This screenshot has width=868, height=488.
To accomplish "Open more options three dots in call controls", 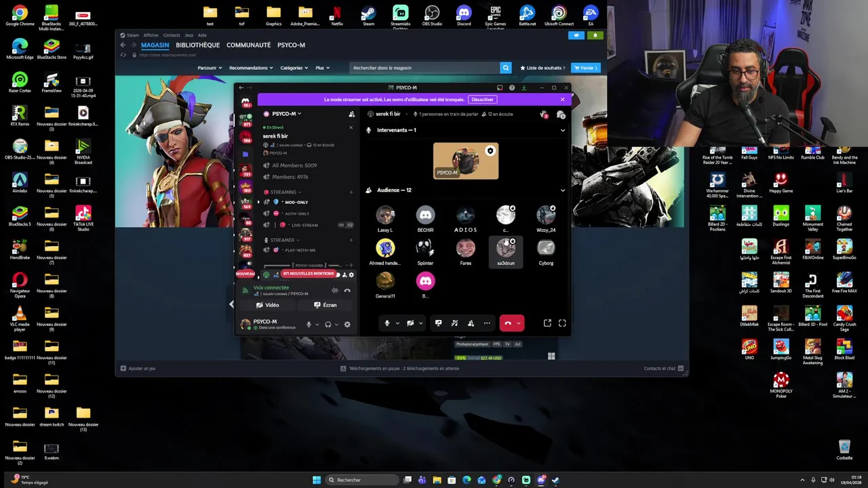I will click(x=487, y=323).
